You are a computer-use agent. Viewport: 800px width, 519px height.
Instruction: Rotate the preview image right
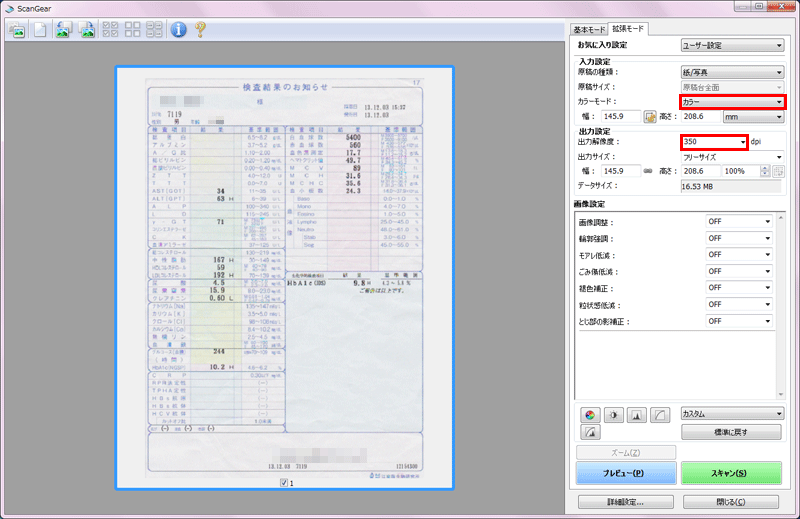87,30
